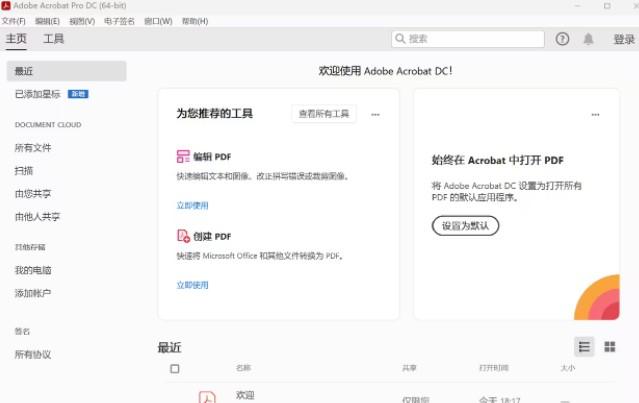This screenshot has height=403, width=639.
Task: Open the notifications bell icon
Action: coord(588,39)
